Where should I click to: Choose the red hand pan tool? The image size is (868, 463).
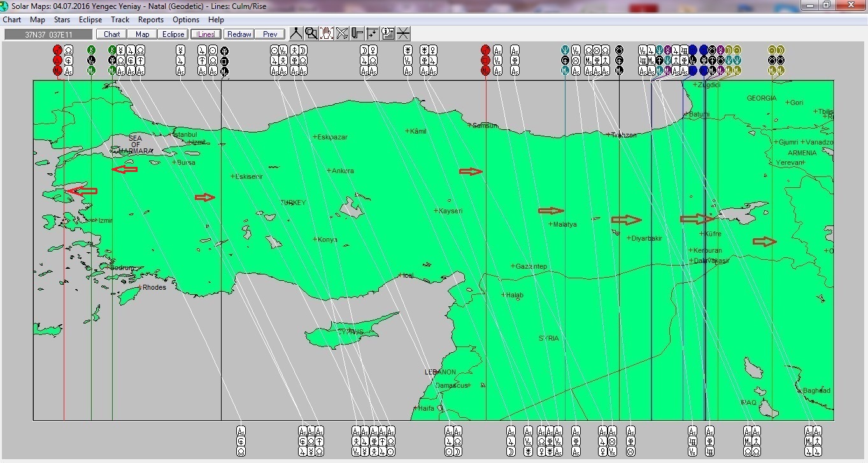(x=327, y=34)
